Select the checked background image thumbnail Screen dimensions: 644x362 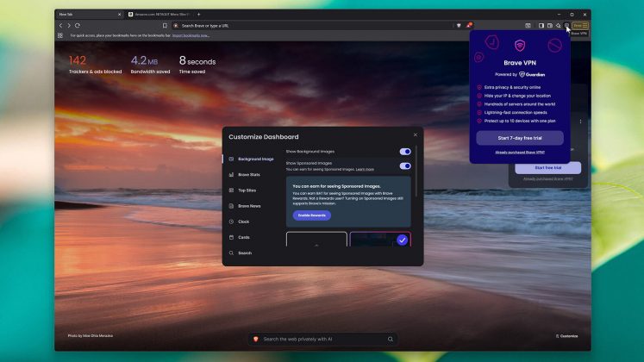click(380, 240)
